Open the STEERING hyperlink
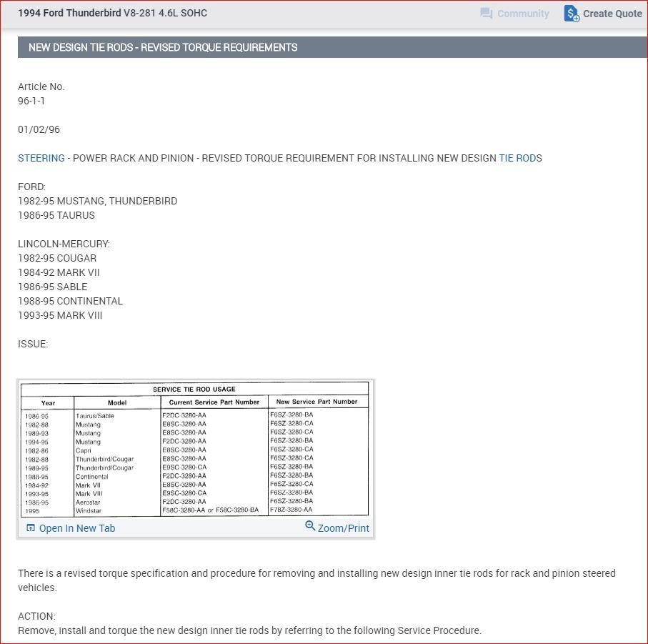This screenshot has height=644, width=648. click(x=41, y=158)
